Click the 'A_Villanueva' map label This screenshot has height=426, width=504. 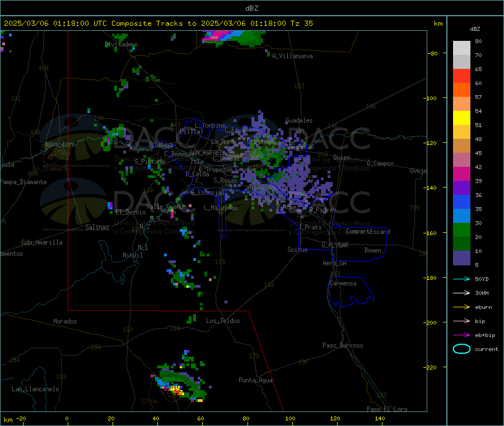(x=292, y=56)
